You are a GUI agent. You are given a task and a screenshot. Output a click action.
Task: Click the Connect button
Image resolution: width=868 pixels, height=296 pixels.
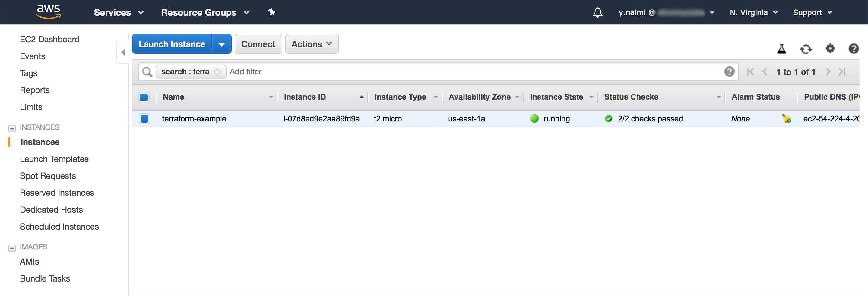(x=258, y=44)
